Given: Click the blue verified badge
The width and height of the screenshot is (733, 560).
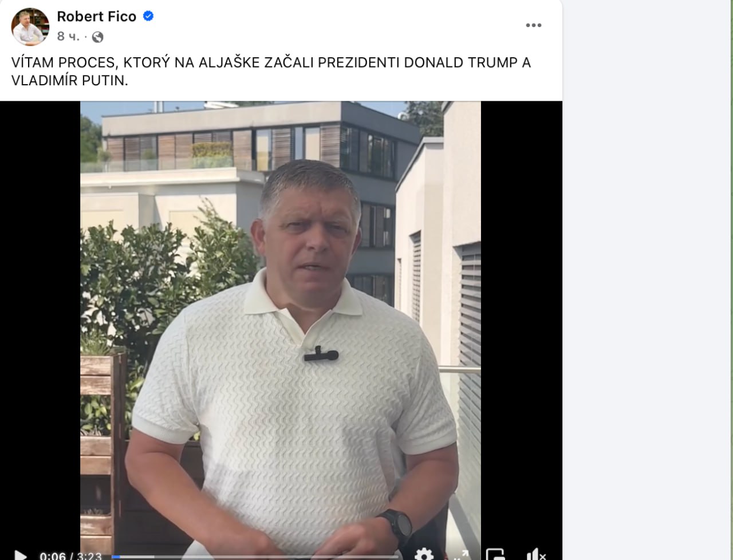Looking at the screenshot, I should (x=148, y=16).
